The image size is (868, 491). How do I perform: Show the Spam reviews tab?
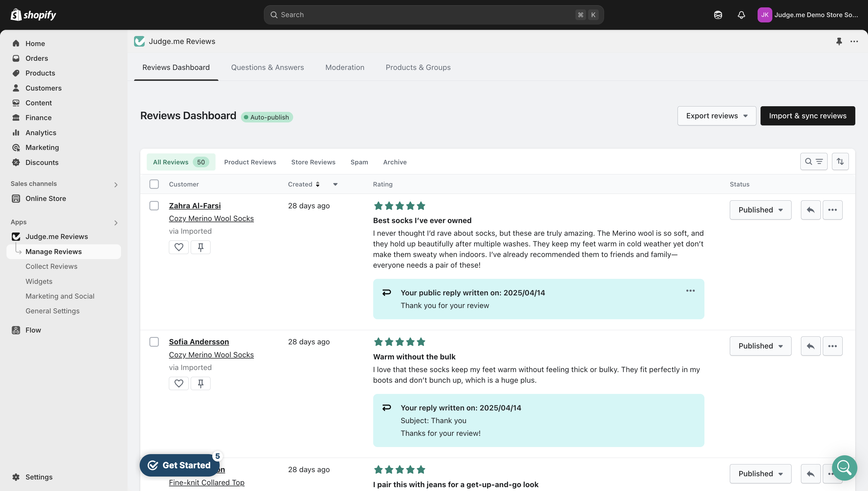359,162
